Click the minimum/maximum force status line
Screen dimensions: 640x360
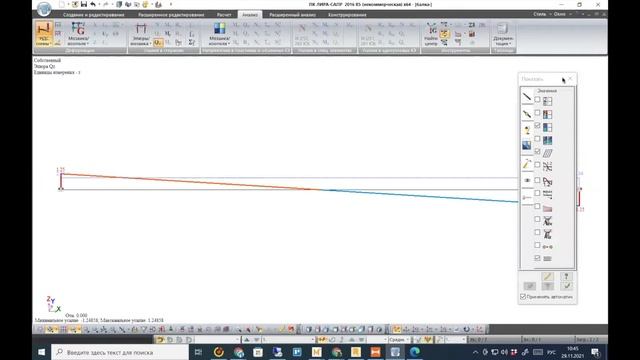click(99, 320)
